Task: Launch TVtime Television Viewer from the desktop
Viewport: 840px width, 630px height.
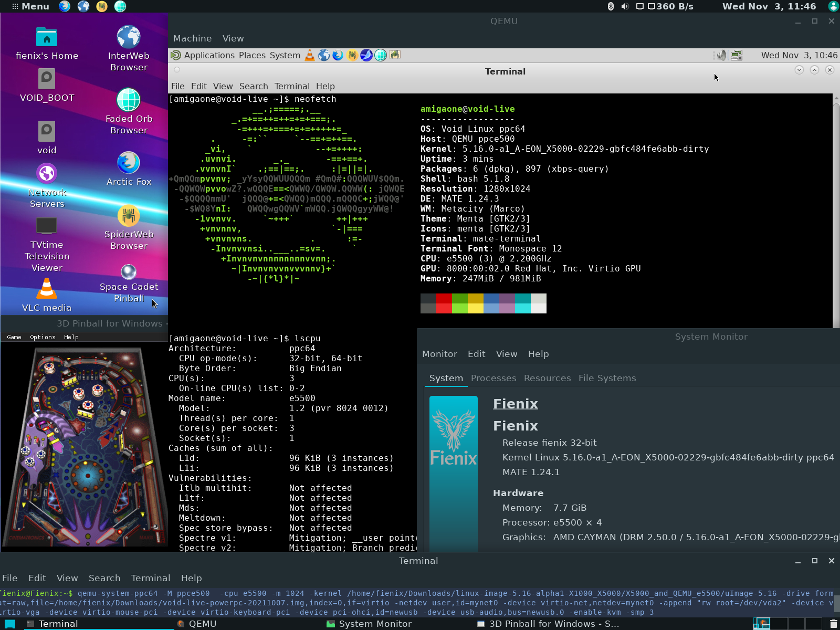Action: [47, 226]
